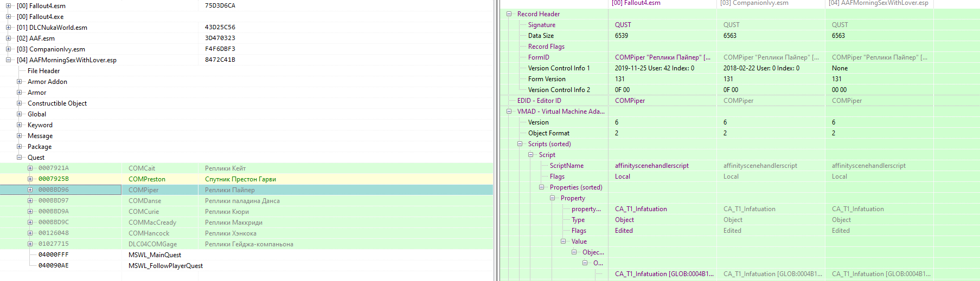This screenshot has height=281, width=980.
Task: Expand the [01] DLCNukaWorld.esm plugin node
Action: tap(8, 28)
